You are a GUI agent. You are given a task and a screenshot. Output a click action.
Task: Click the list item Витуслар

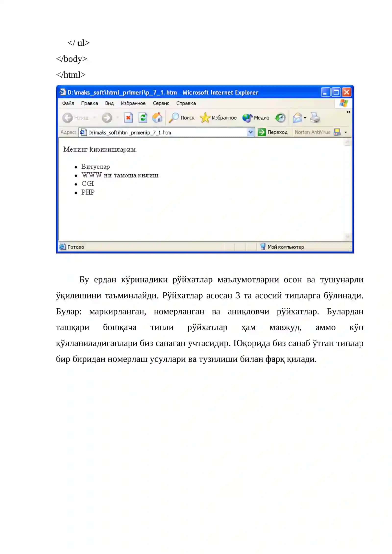96,167
